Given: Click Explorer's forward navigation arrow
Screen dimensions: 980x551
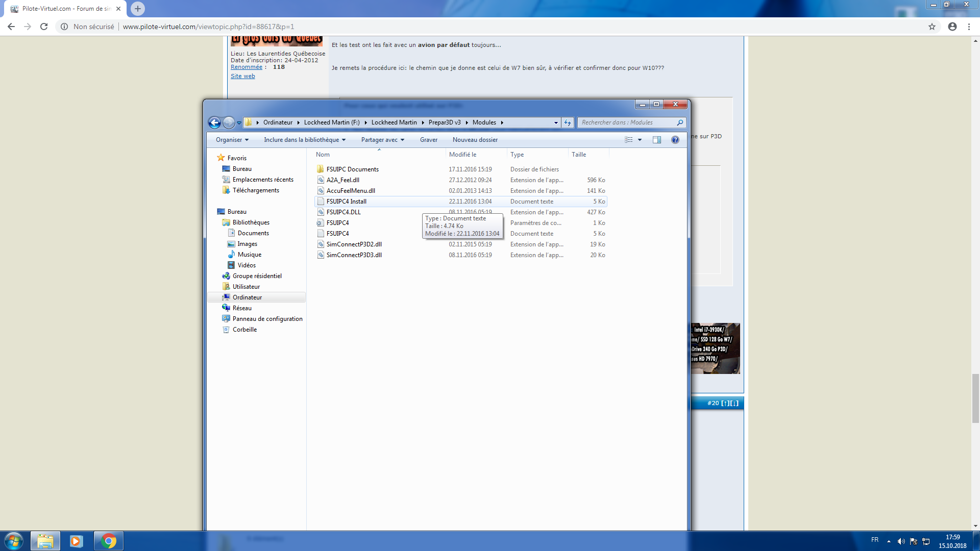Looking at the screenshot, I should [x=229, y=122].
